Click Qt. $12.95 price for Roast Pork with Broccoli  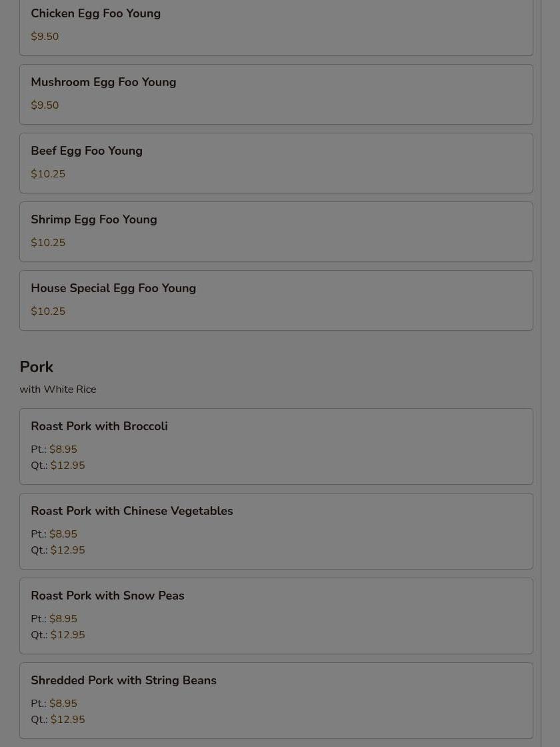[58, 466]
